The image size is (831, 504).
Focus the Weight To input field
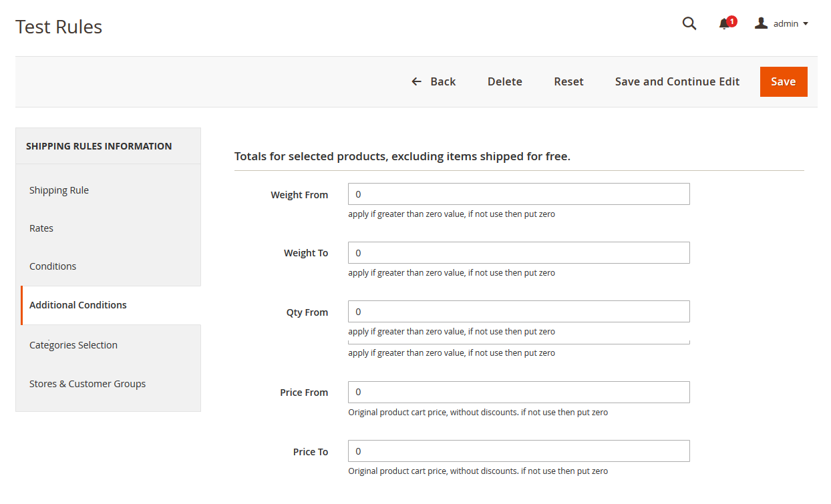click(x=518, y=253)
